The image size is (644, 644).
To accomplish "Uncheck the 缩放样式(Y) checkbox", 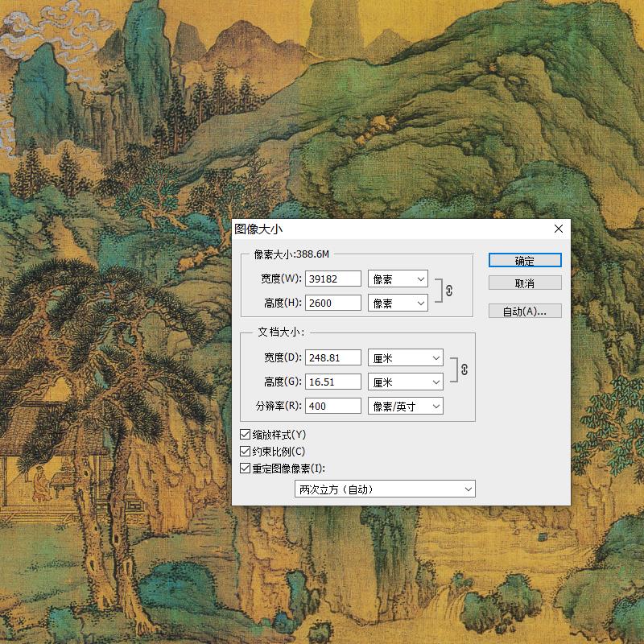I will click(x=246, y=435).
